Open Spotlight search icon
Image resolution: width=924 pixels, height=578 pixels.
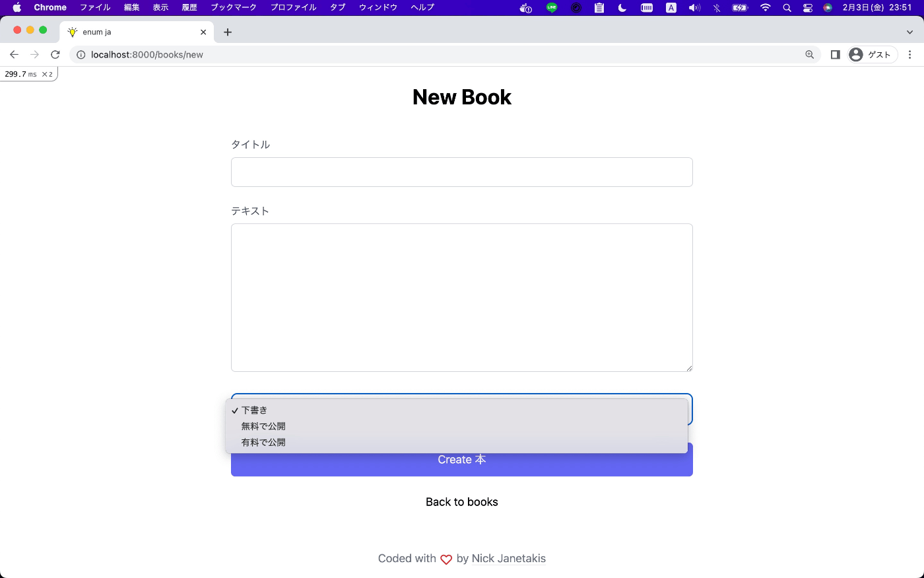787,8
